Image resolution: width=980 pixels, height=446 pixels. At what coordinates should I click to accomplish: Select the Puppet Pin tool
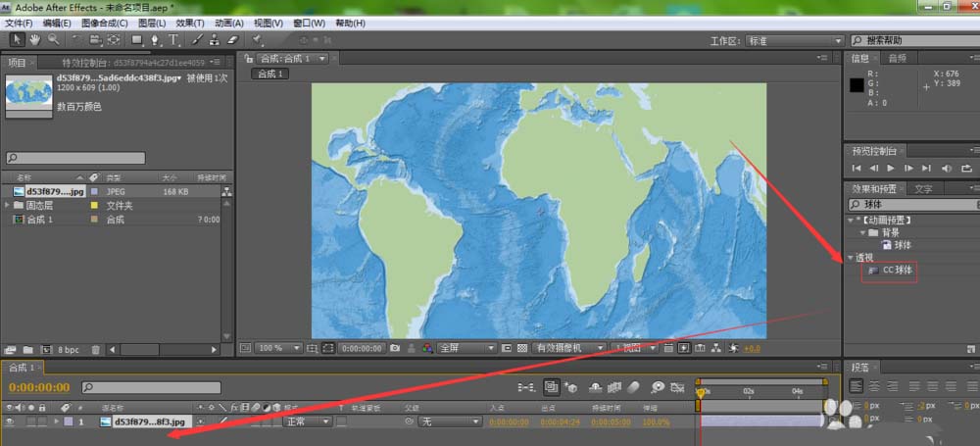pyautogui.click(x=258, y=39)
